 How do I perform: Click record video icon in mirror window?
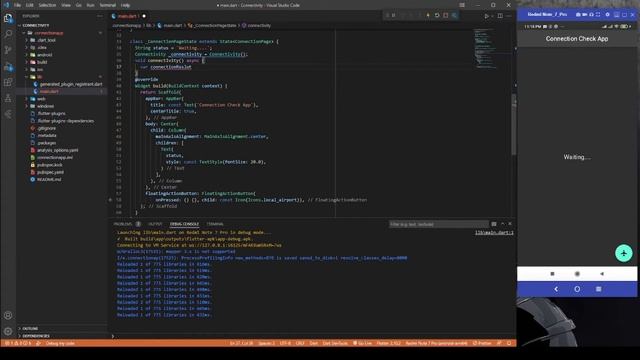[x=584, y=14]
